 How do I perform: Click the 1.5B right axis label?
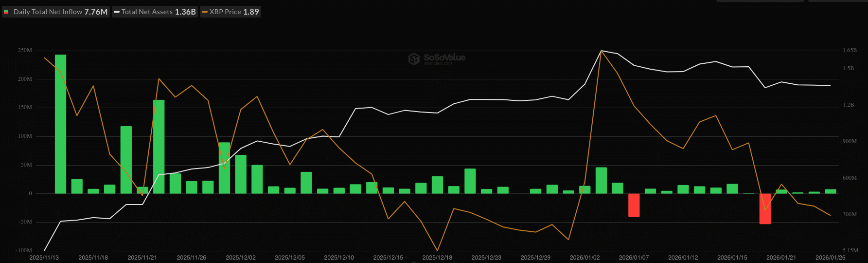tap(848, 69)
